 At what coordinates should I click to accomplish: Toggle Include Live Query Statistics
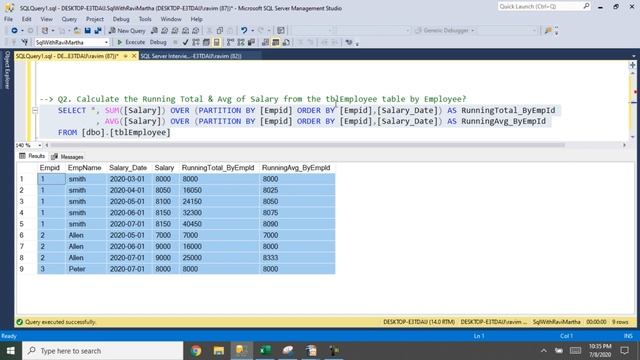241,42
